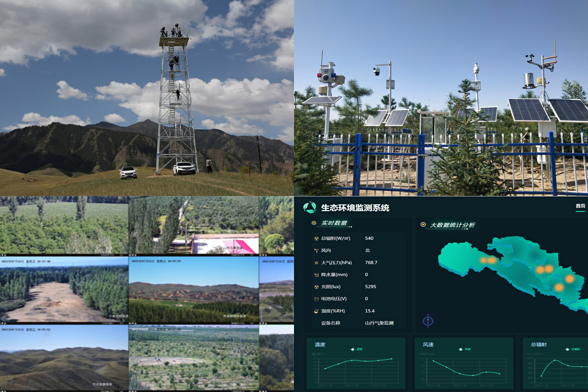Click the wind direction (风向) icon
Viewport: 588px width, 392px height.
click(316, 251)
